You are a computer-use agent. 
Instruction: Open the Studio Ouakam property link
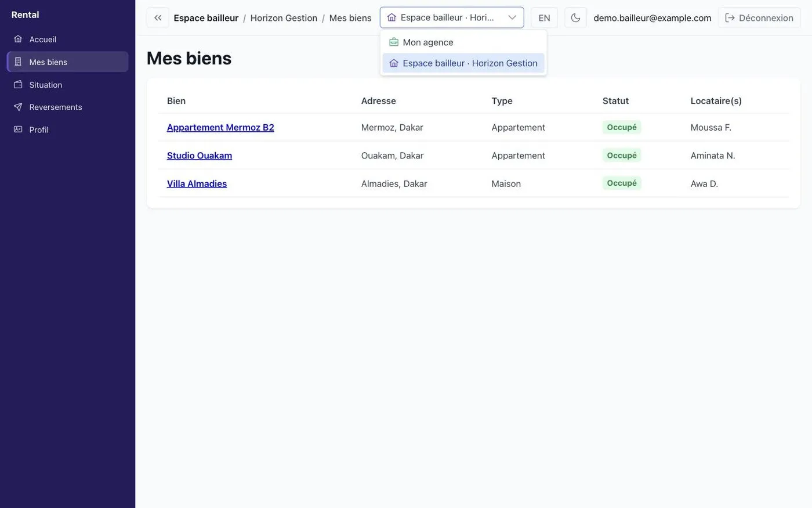coord(200,156)
